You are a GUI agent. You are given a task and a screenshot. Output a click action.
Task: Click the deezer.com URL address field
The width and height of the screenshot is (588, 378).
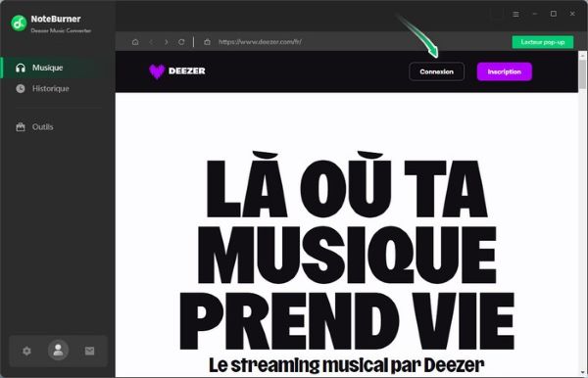[260, 42]
